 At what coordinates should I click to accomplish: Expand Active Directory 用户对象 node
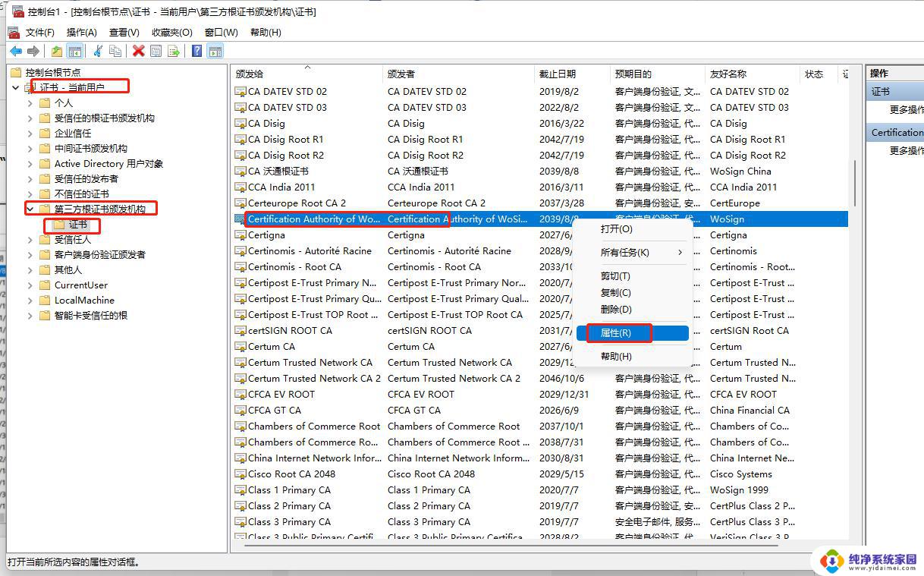pyautogui.click(x=30, y=163)
